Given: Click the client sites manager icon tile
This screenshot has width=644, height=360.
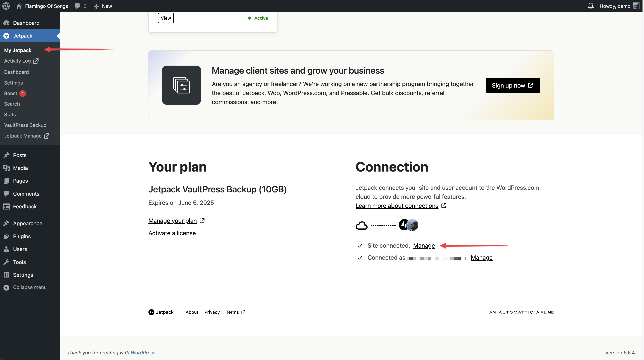Looking at the screenshot, I should coord(181,85).
